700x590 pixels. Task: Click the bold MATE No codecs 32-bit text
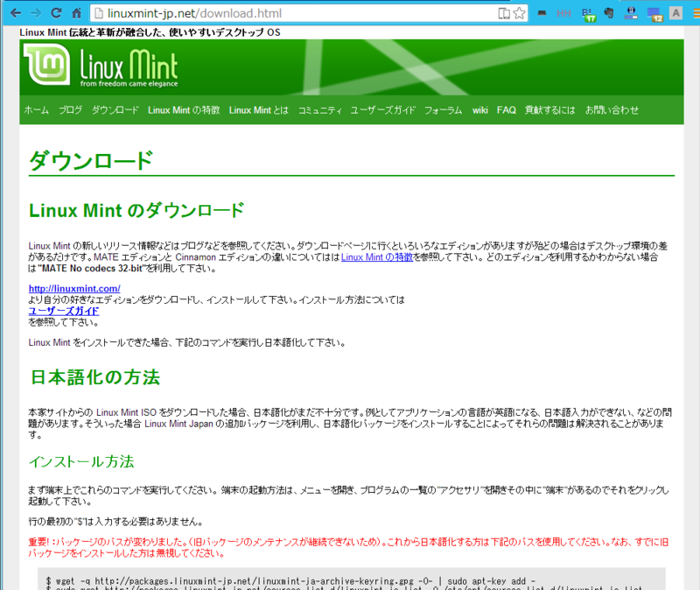point(93,269)
